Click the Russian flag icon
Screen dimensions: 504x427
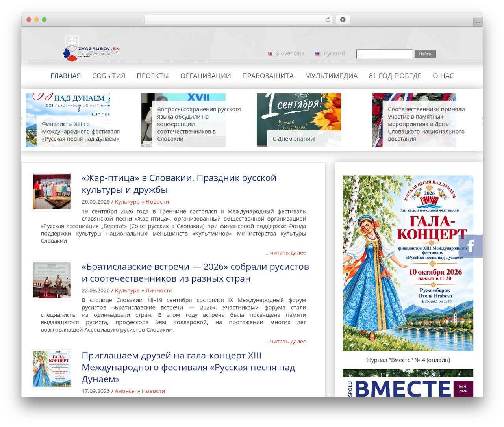(317, 54)
